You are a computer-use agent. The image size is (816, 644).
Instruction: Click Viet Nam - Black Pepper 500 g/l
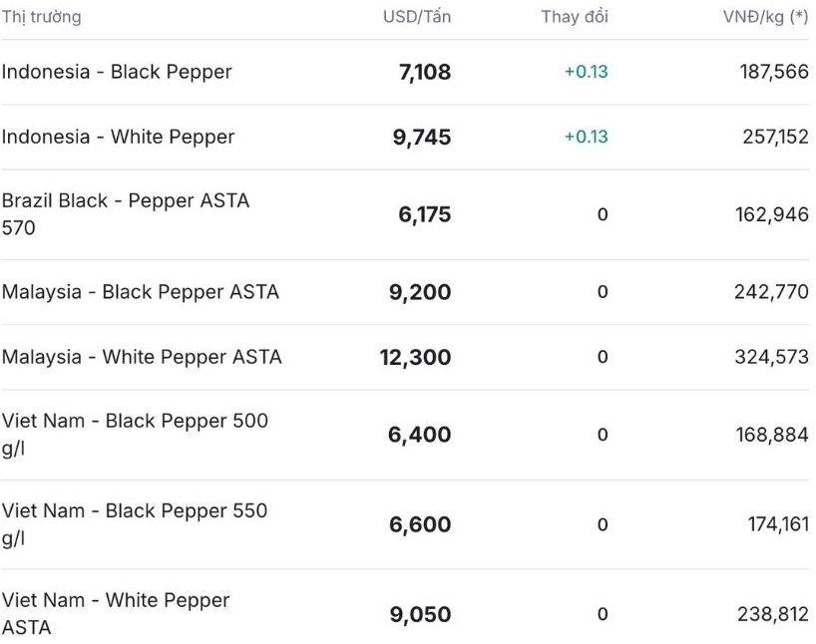pyautogui.click(x=135, y=435)
